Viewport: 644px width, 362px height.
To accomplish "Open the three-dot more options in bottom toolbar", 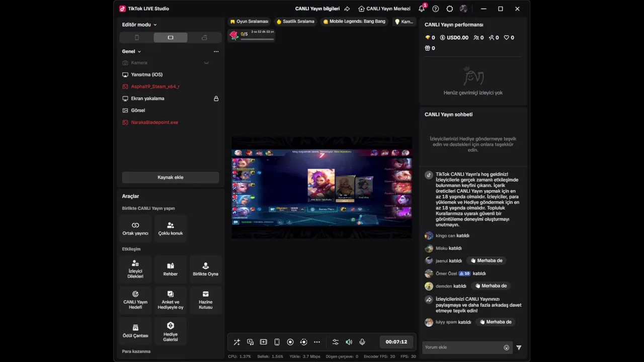I will (317, 342).
